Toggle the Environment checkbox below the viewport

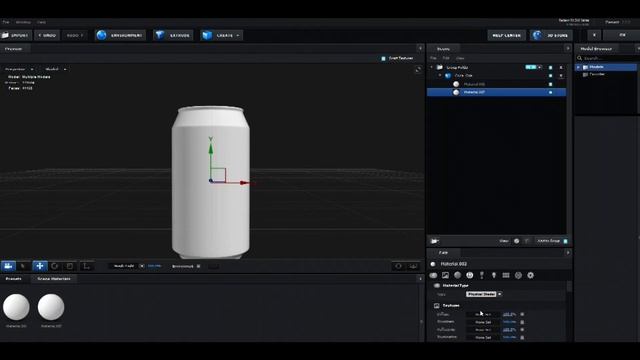(198, 267)
